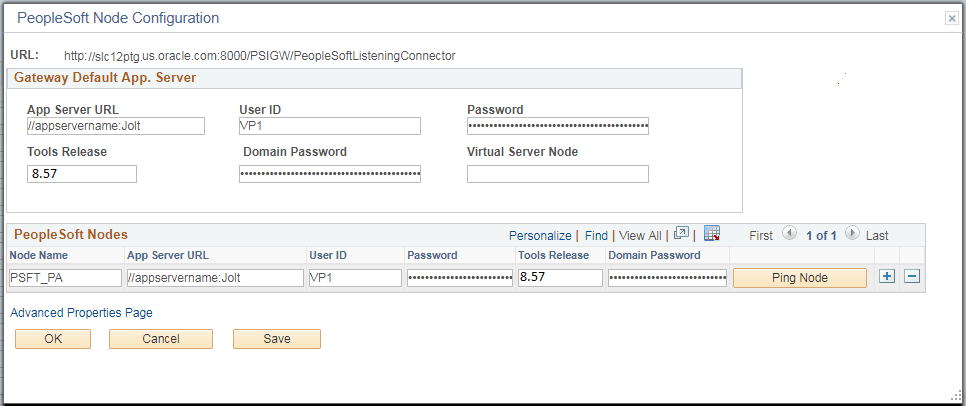966x406 pixels.
Task: Edit the node row Tools Release field
Action: pyautogui.click(x=560, y=278)
